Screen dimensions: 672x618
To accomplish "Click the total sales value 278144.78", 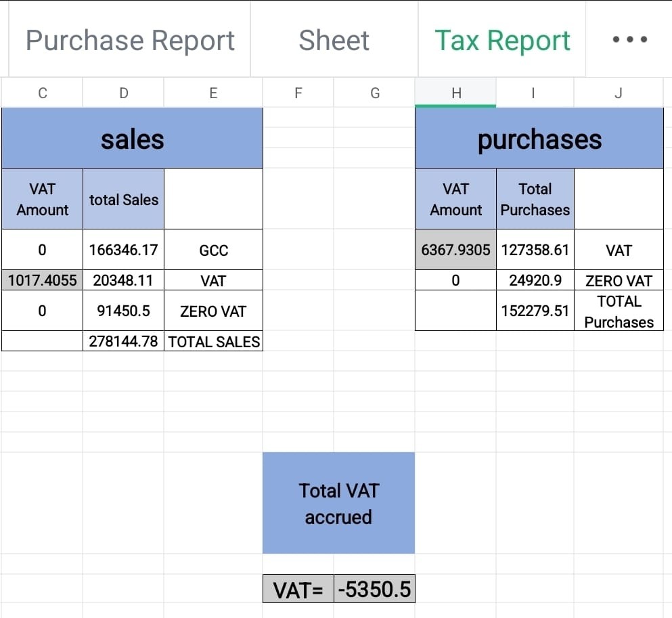I will click(123, 341).
